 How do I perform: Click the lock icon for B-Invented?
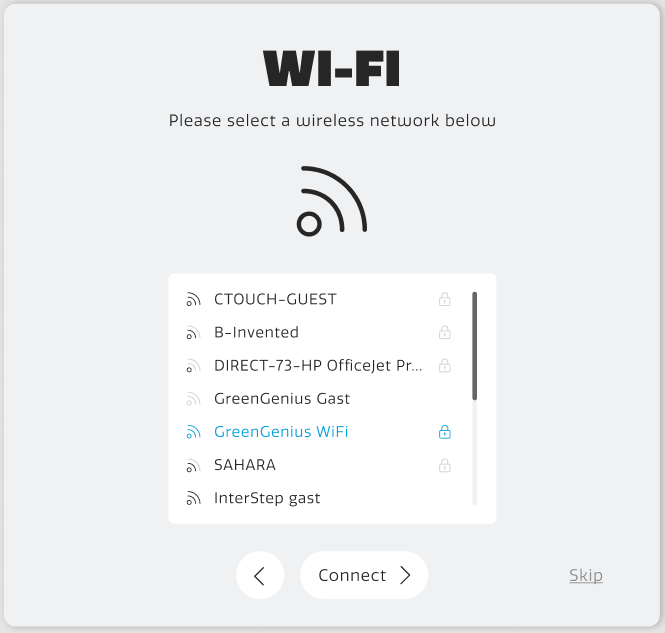[445, 332]
